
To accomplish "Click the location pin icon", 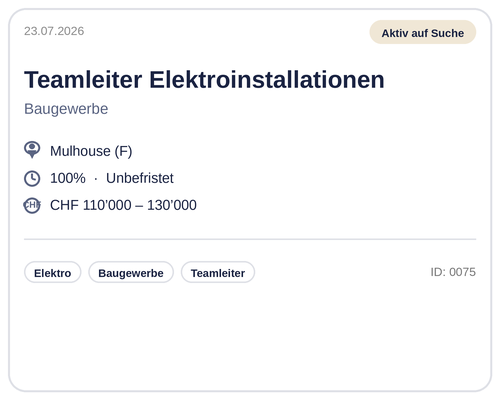I will coord(32,150).
